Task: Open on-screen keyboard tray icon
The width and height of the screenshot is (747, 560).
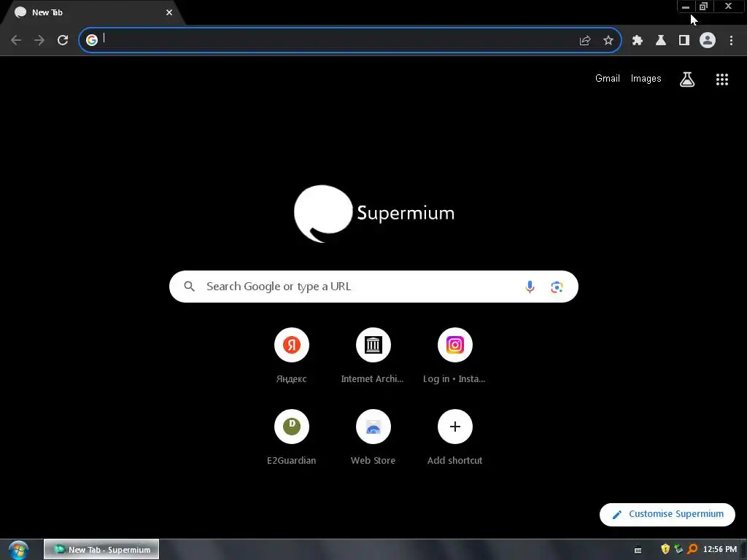Action: click(638, 550)
